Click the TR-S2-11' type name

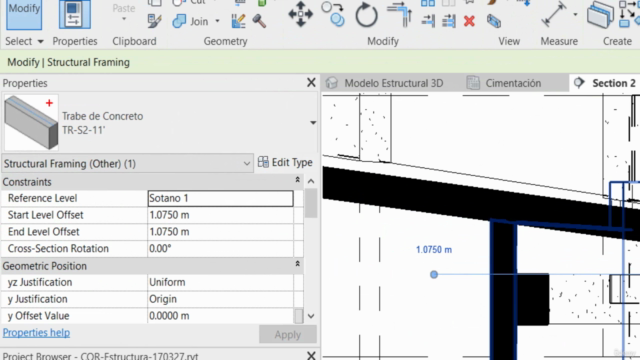point(84,130)
